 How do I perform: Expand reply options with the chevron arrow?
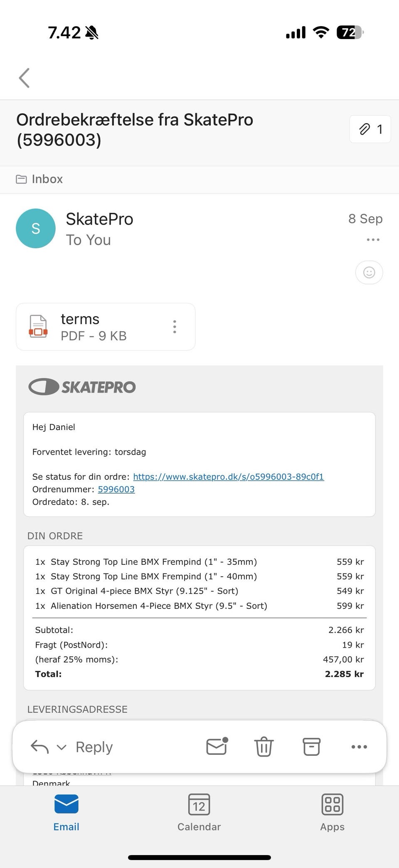tap(62, 747)
